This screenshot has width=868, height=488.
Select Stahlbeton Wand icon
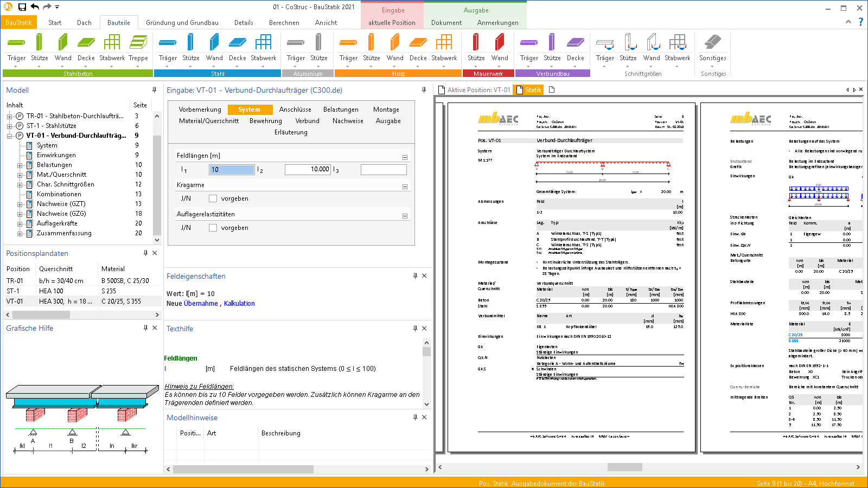coord(63,43)
